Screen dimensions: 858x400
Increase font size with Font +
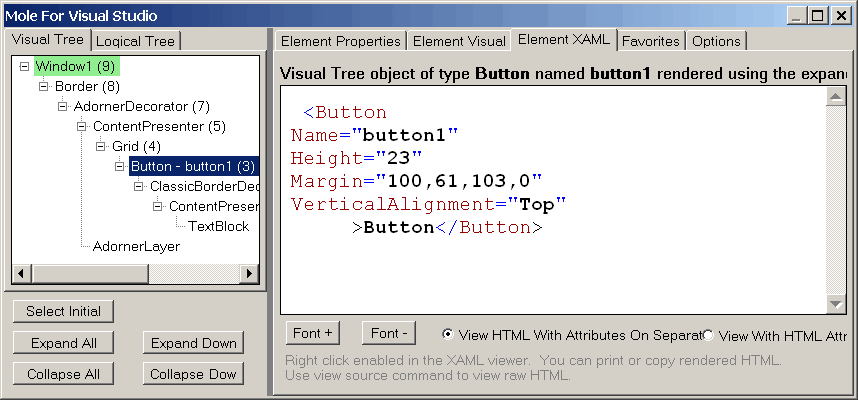point(313,333)
